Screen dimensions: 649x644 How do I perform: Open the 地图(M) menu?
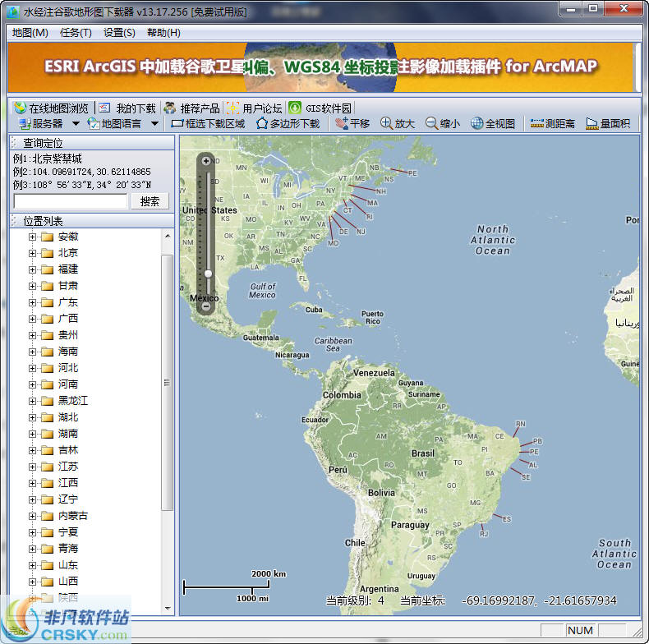click(30, 33)
